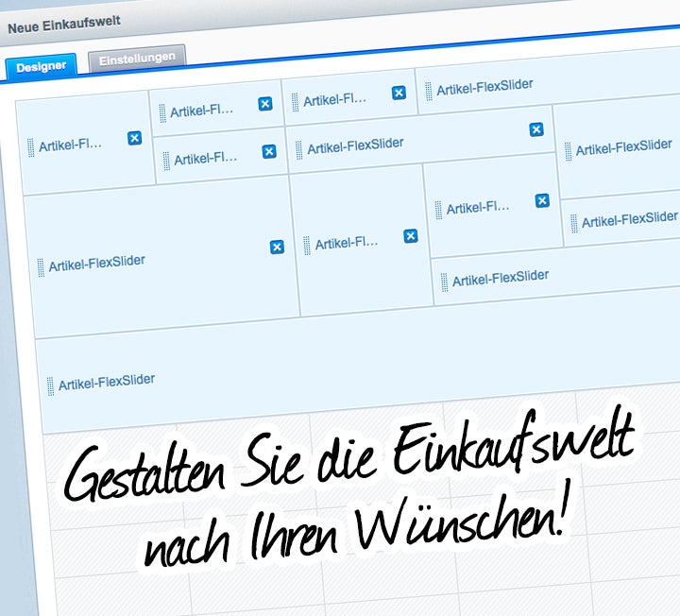
Task: Grab the drag handle of full-width bottom Artikel-FlexSlider
Action: (50, 386)
